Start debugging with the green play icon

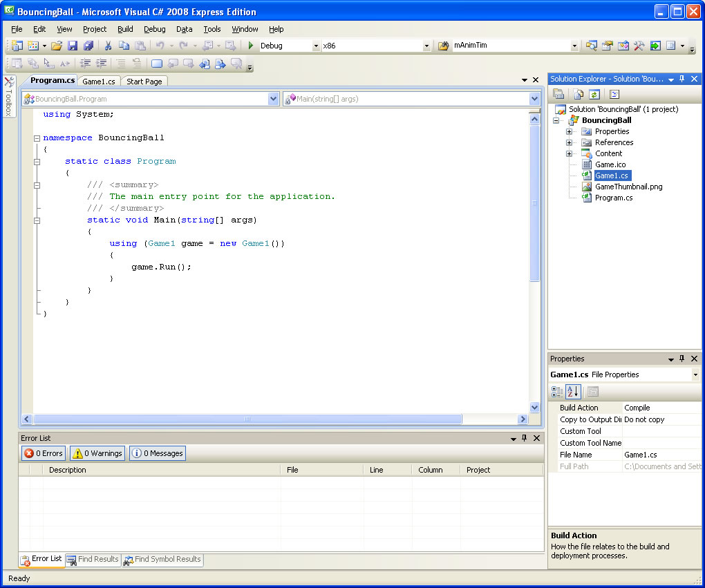point(251,46)
